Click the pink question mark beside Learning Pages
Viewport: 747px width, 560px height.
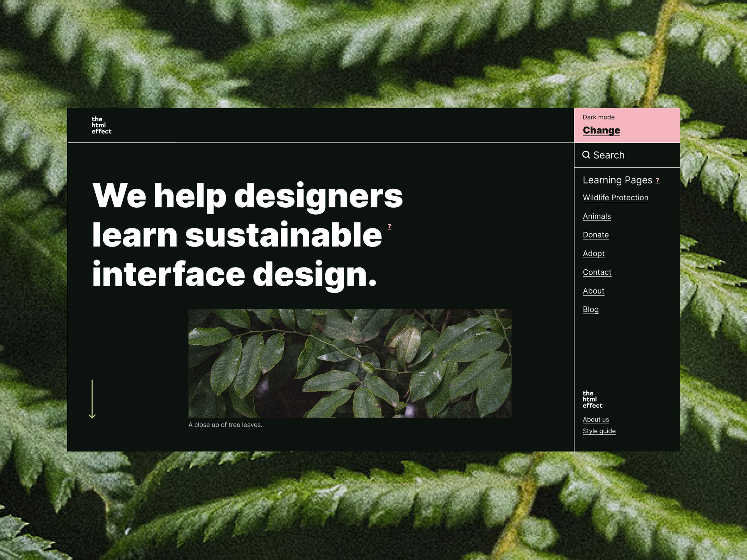coord(658,180)
